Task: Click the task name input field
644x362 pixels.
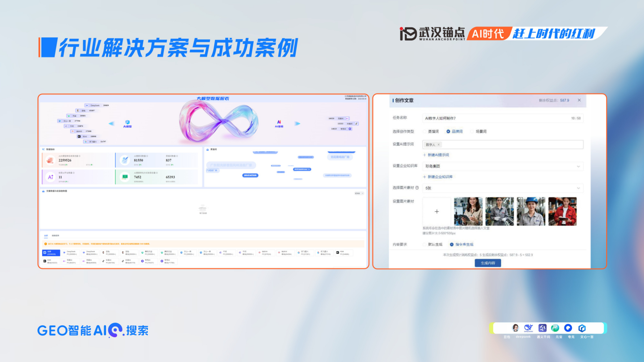Action: 503,118
